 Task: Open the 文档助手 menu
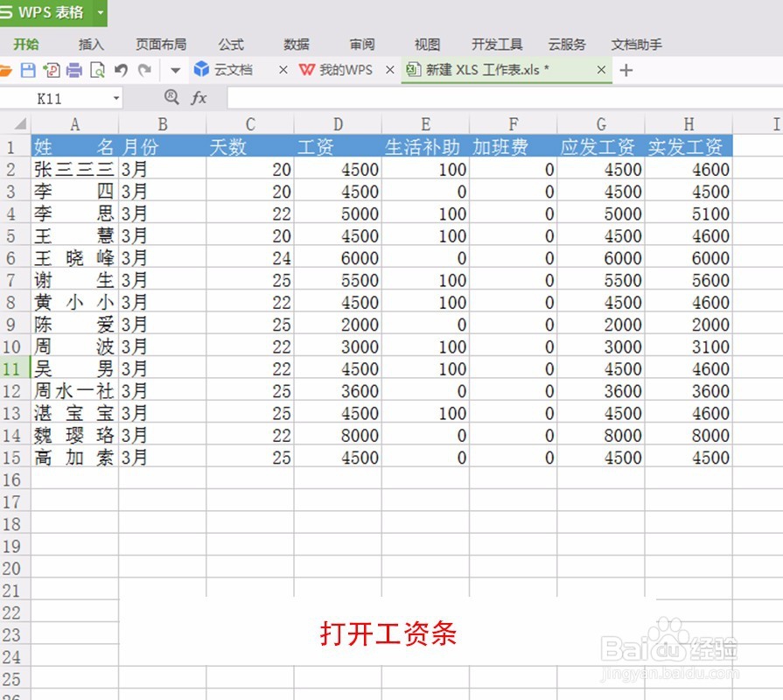pyautogui.click(x=637, y=44)
